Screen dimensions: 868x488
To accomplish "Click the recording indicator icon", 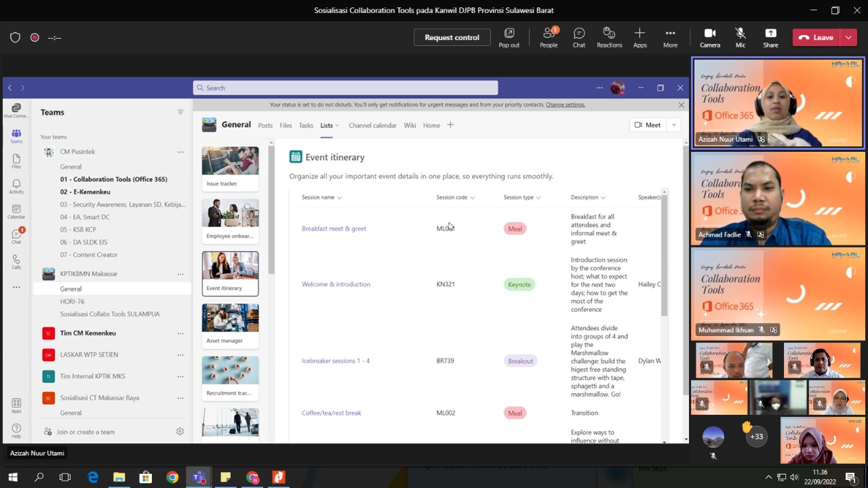I will 35,37.
